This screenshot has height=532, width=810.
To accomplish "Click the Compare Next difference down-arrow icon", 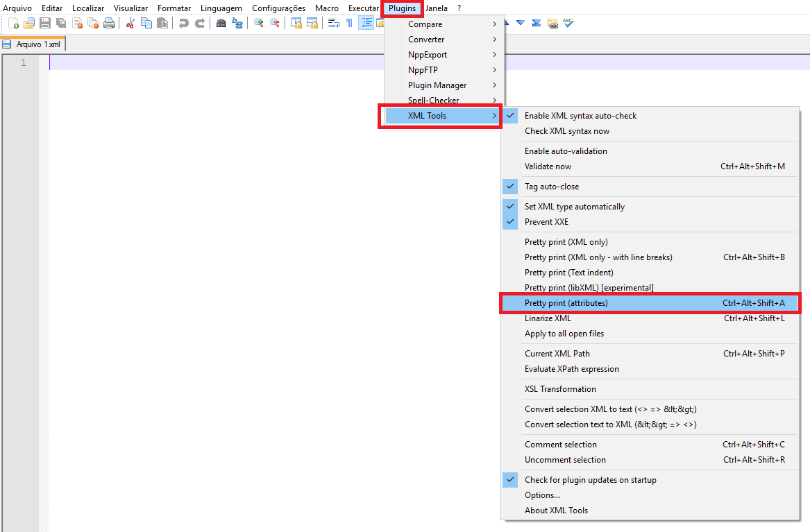I will point(520,23).
